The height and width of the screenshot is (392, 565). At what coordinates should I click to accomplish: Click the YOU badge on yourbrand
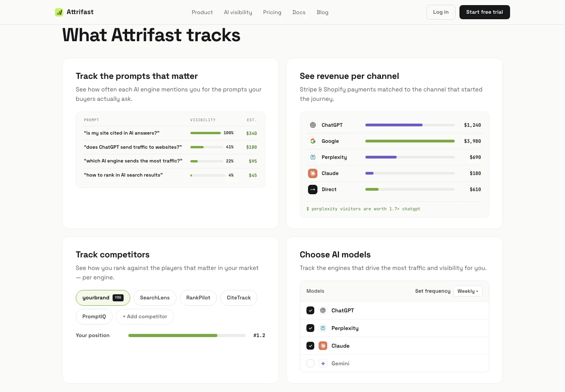[x=118, y=298]
